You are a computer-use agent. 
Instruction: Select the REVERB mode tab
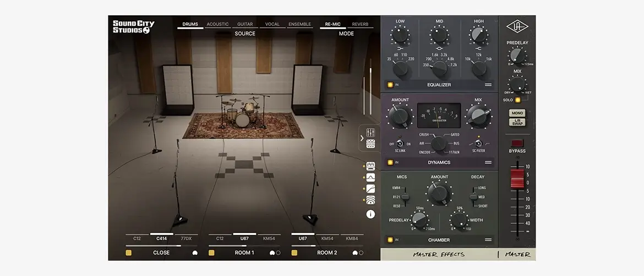click(x=361, y=24)
